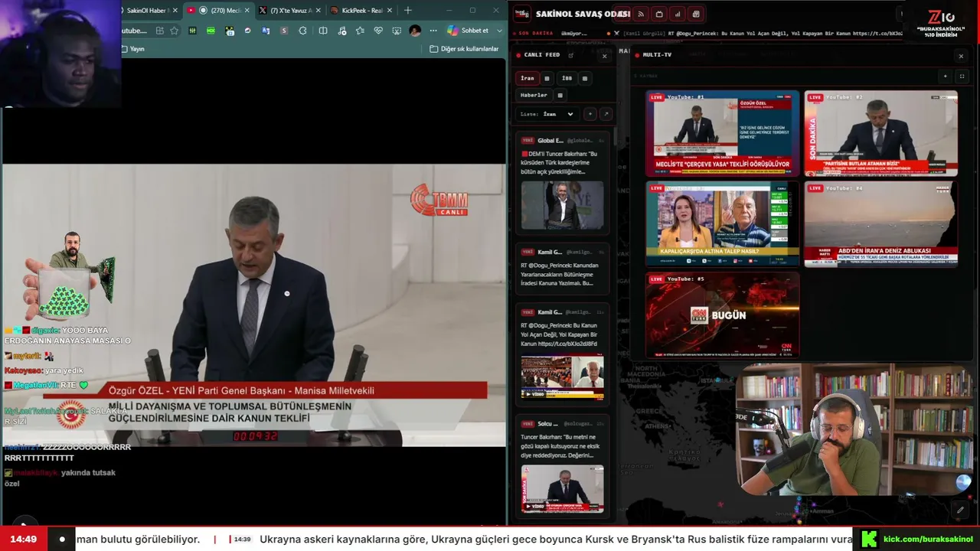Screen dimensions: 980x551
Task: Open the Yayın bookmark
Action: 132,49
